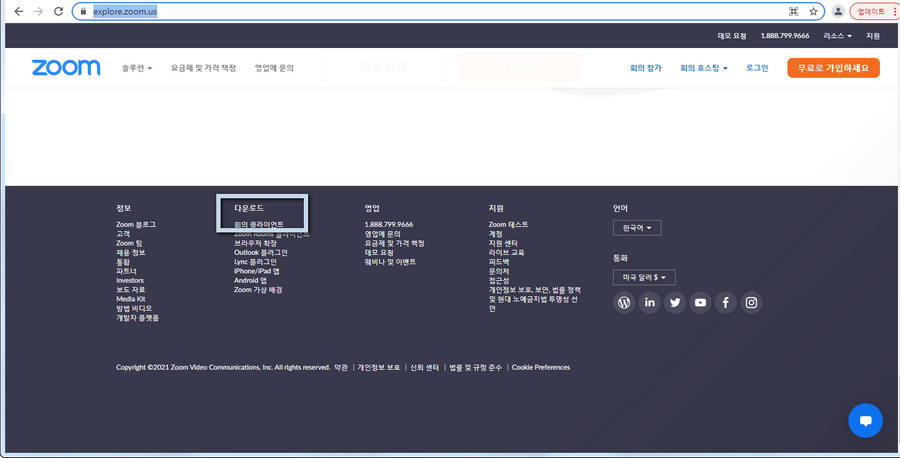Open the 라이브 교육 footer link
The image size is (900, 458).
pos(506,253)
